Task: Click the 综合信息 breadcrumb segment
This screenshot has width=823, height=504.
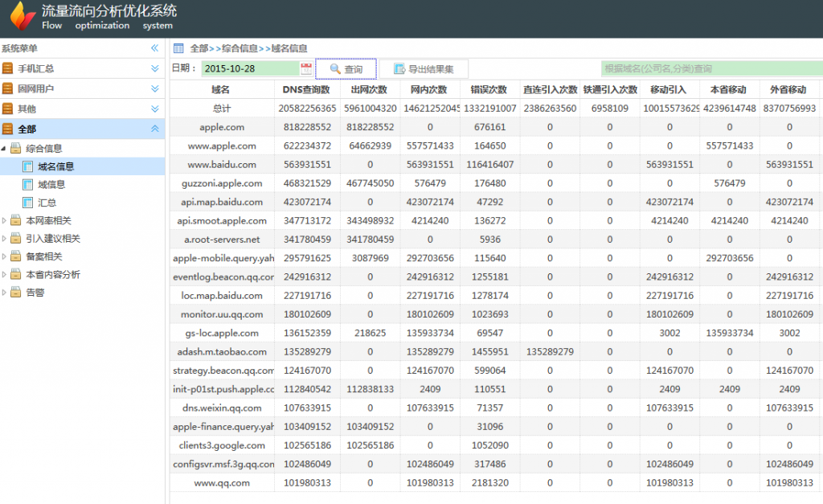Action: pos(240,48)
